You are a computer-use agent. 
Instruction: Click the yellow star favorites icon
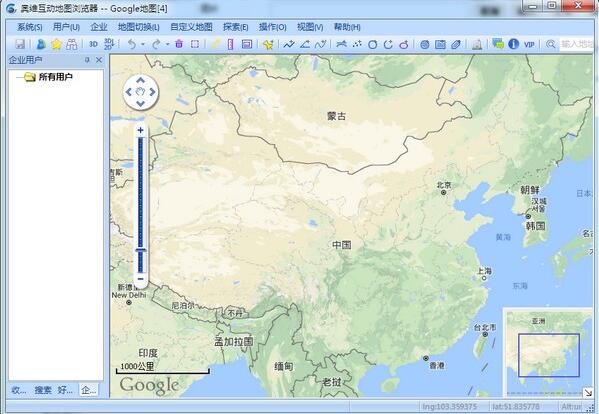pyautogui.click(x=56, y=44)
